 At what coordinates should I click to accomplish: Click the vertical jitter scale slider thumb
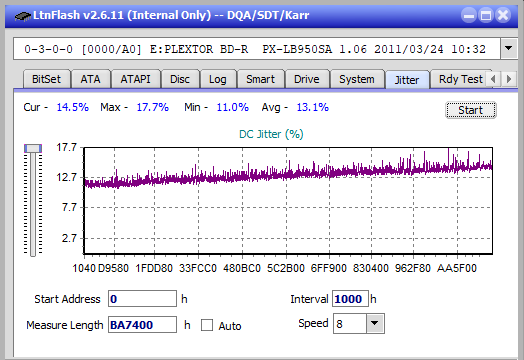[x=33, y=148]
